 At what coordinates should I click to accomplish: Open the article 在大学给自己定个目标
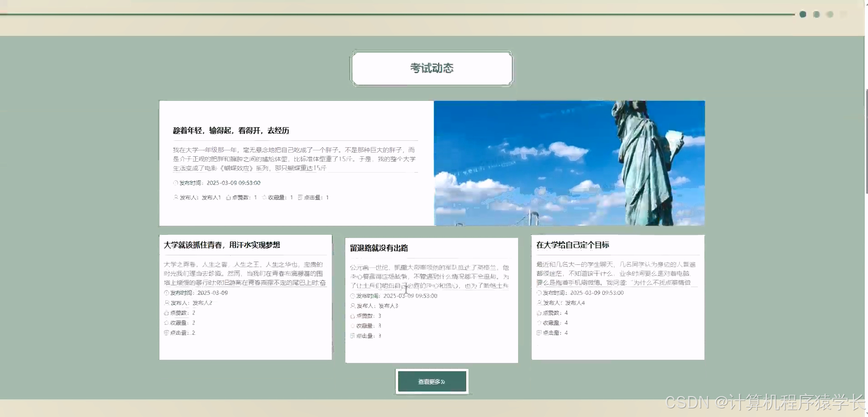pos(574,244)
